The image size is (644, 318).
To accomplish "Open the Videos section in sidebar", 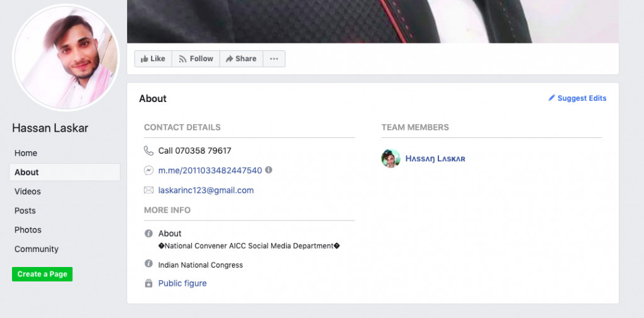I will 28,191.
